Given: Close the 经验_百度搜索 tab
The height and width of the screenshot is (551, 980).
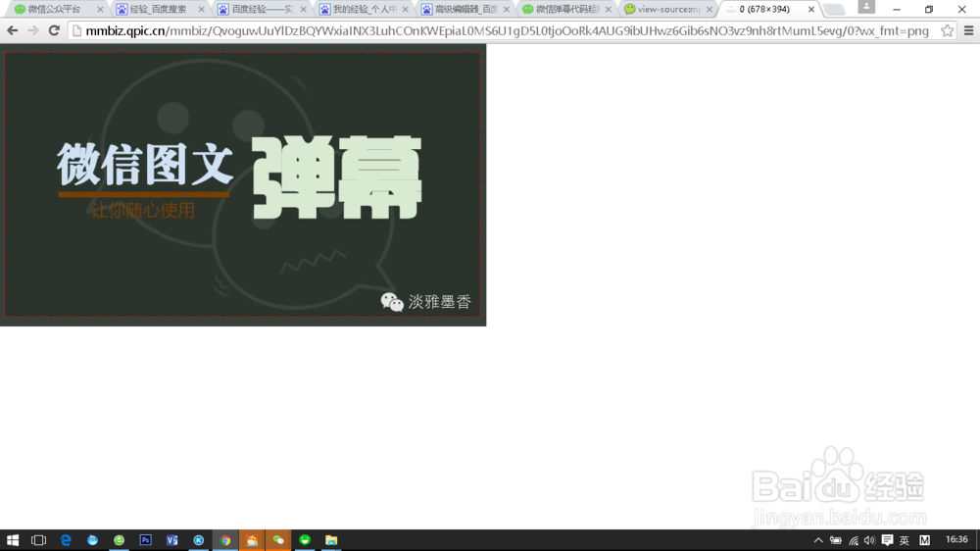Looking at the screenshot, I should click(x=201, y=10).
